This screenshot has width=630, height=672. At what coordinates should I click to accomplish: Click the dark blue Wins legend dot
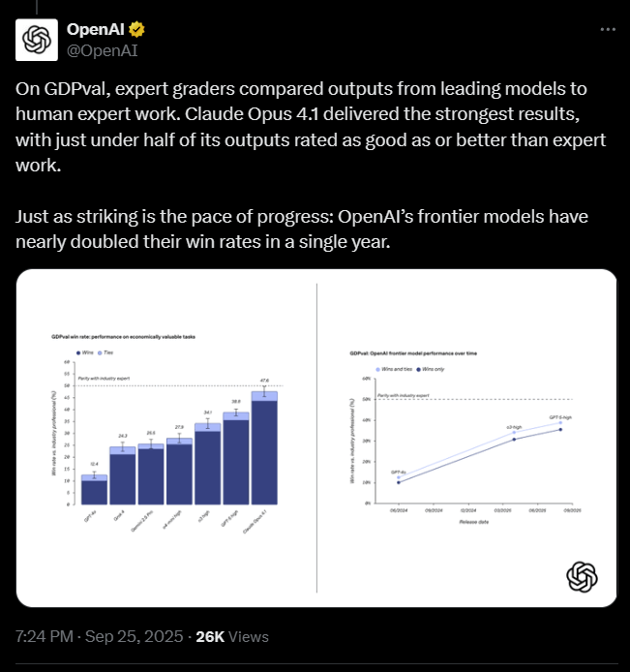pyautogui.click(x=79, y=353)
